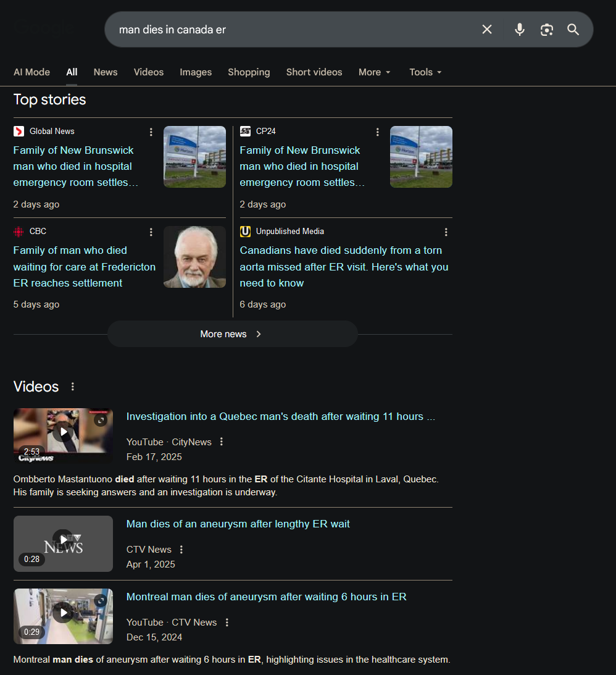
Task: Click the CBC story portrait thumbnail
Action: click(194, 257)
